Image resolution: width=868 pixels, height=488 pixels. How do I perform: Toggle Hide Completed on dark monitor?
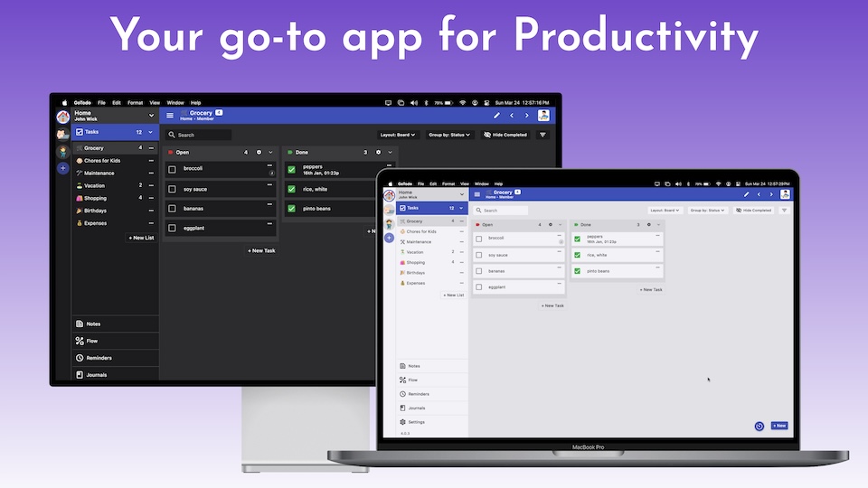505,135
